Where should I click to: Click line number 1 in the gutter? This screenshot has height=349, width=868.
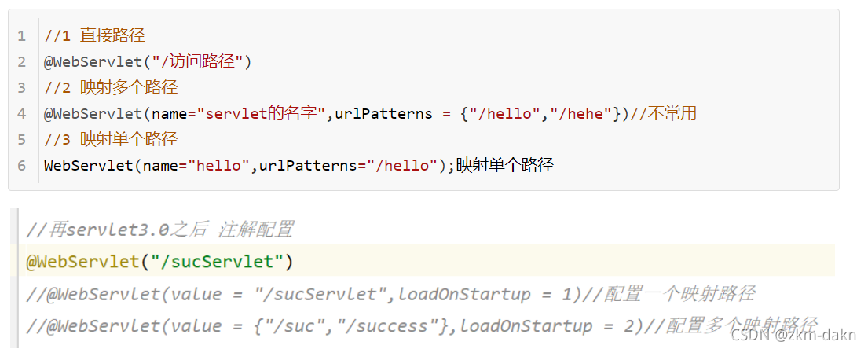(x=21, y=35)
